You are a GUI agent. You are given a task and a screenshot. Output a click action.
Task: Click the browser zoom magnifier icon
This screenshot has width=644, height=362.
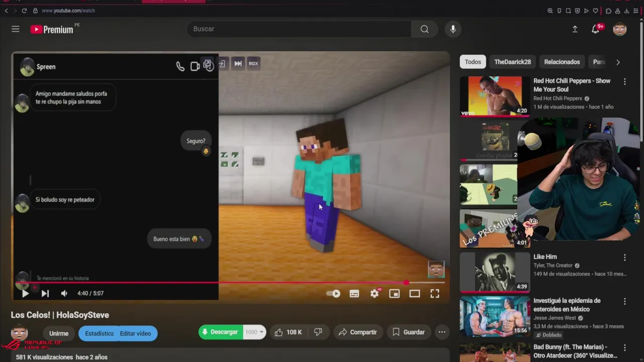click(x=550, y=11)
